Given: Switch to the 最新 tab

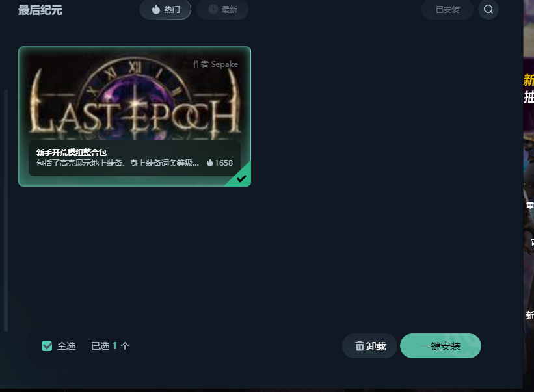Looking at the screenshot, I should tap(222, 10).
